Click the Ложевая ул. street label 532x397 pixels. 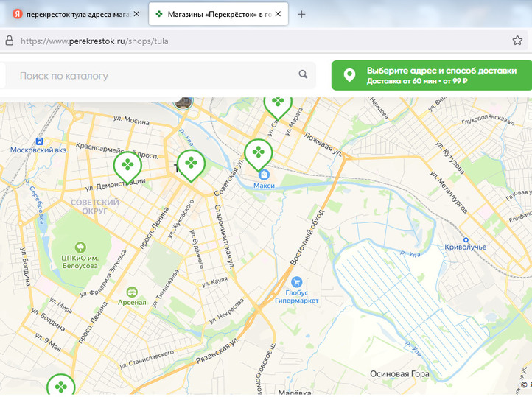coord(323,144)
